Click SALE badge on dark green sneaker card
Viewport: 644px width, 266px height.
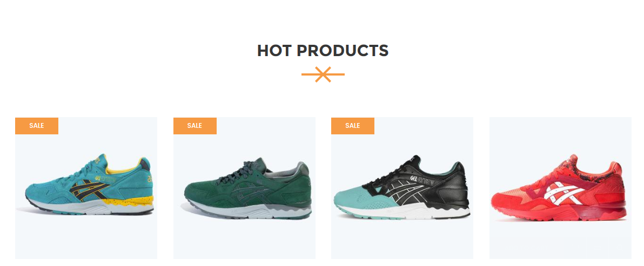pos(194,126)
